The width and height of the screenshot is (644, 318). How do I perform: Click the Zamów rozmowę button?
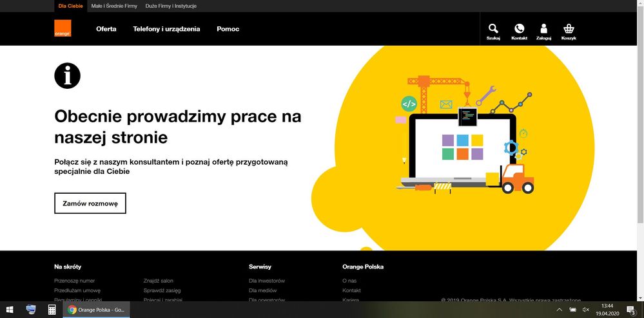(x=90, y=203)
